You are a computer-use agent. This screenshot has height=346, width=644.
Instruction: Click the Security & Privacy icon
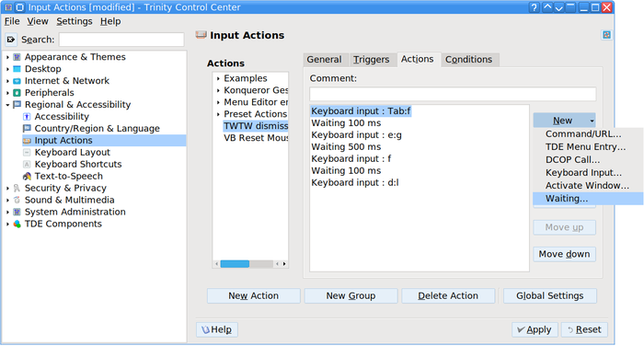[17, 189]
